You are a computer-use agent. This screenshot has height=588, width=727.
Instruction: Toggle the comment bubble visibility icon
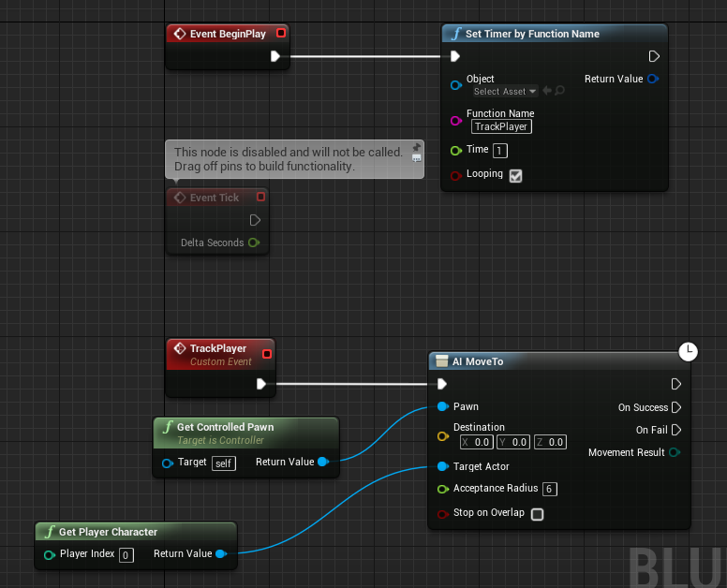416,158
